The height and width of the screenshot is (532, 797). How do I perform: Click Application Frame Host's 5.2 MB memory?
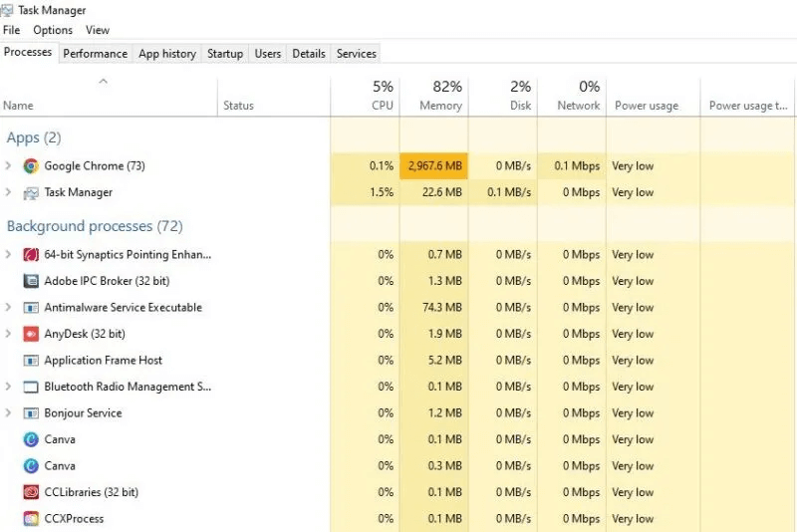tap(444, 360)
